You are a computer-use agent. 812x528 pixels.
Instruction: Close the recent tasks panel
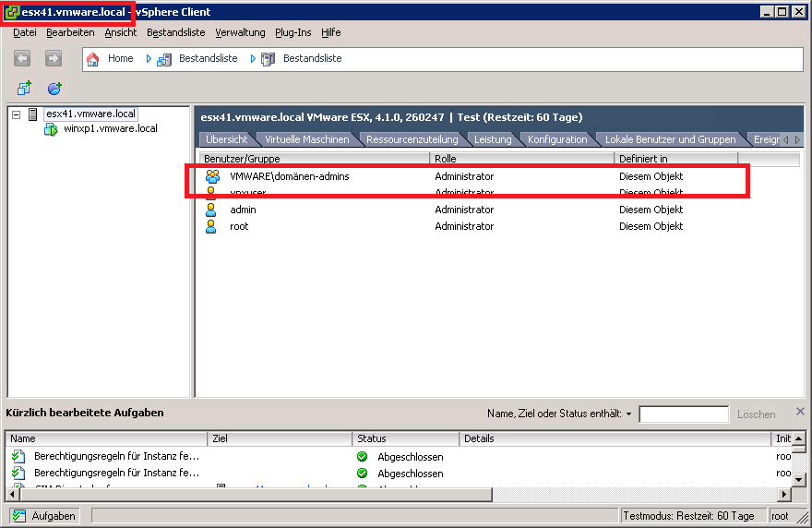click(800, 412)
